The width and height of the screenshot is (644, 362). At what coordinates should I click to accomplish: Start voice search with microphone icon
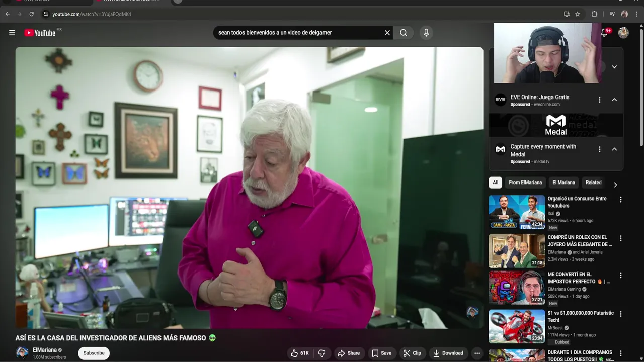426,33
